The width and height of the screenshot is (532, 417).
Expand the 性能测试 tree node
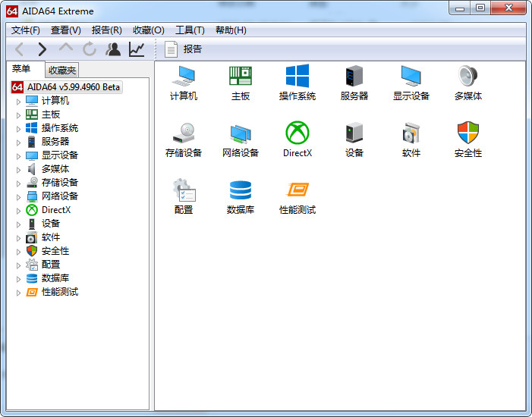click(x=18, y=293)
